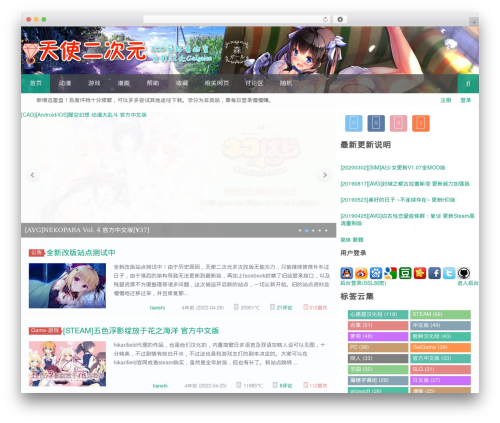The image size is (500, 423).
Task: Open the 相关网页 navigation menu
Action: point(217,83)
